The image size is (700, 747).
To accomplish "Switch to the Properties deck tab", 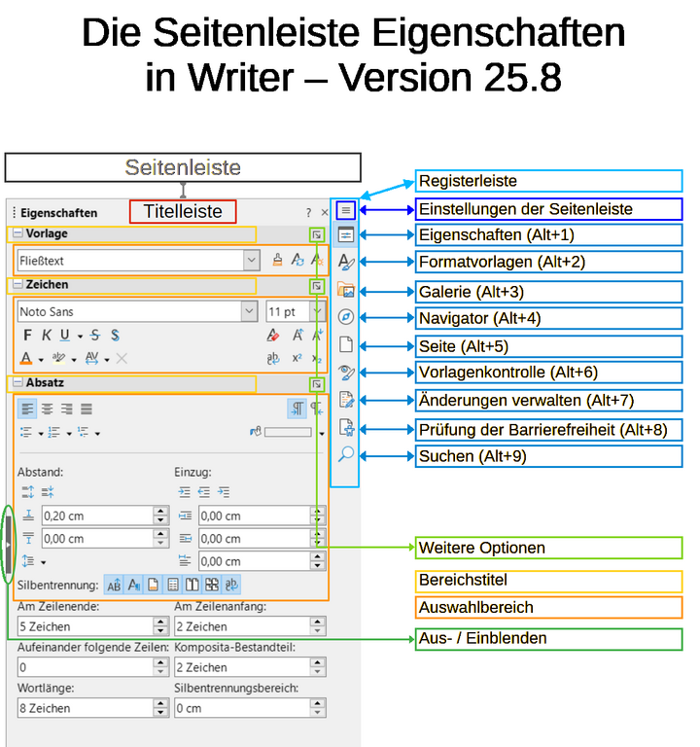I will [x=345, y=234].
